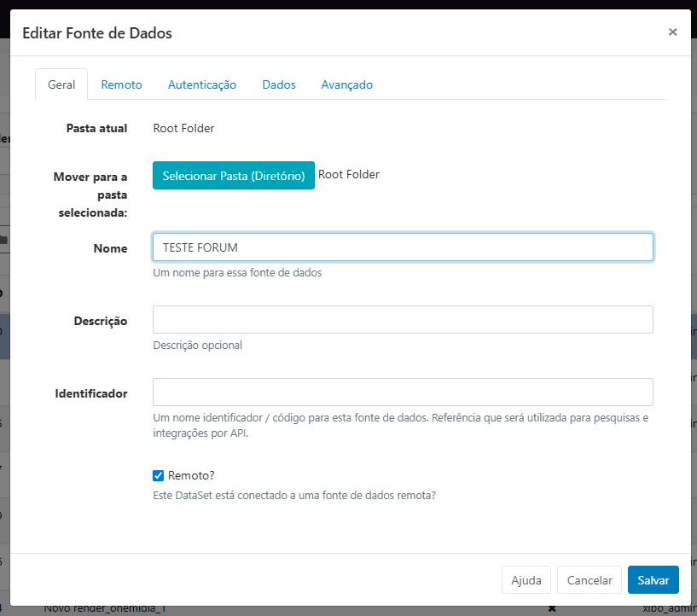Save changes with the Salvar button

[653, 579]
